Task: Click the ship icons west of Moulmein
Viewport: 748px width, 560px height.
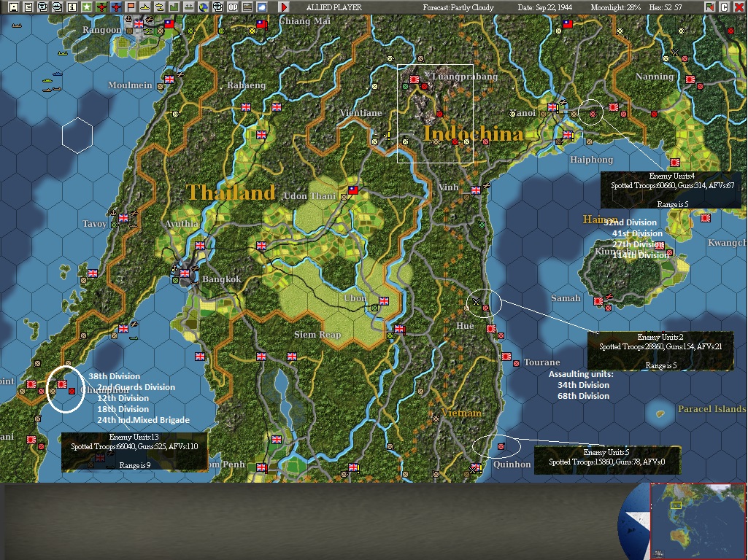Action: click(x=52, y=82)
